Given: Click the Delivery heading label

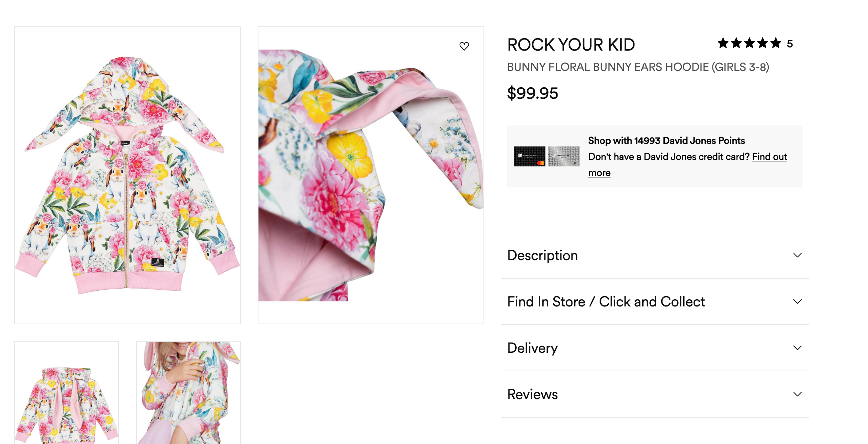Looking at the screenshot, I should [x=532, y=348].
